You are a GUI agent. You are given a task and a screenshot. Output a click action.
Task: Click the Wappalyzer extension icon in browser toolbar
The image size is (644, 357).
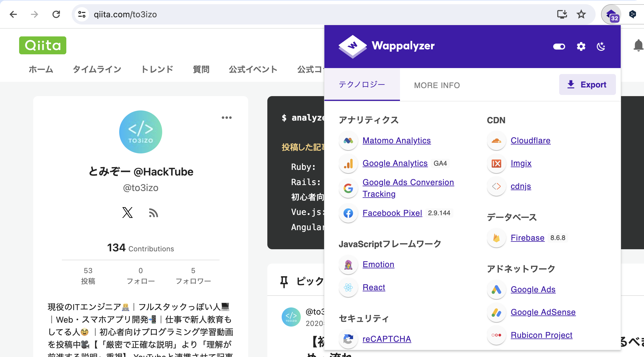611,14
